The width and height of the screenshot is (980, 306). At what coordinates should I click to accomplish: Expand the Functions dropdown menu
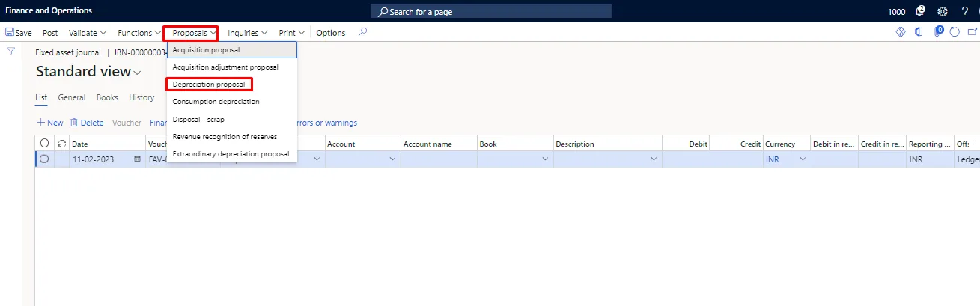[139, 33]
